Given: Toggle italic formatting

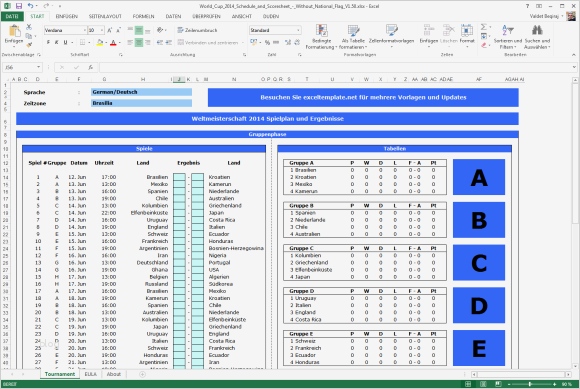Looking at the screenshot, I should pos(57,43).
